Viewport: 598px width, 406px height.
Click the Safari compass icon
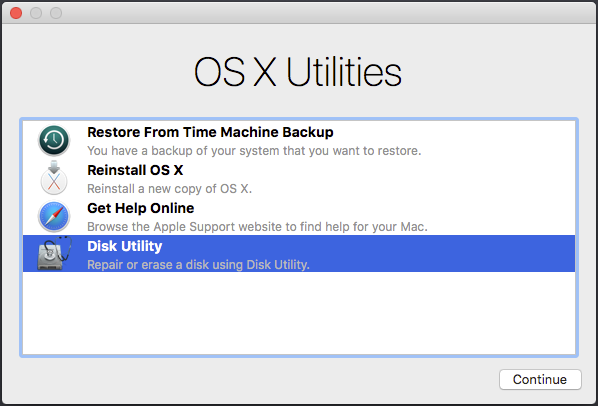(x=54, y=217)
